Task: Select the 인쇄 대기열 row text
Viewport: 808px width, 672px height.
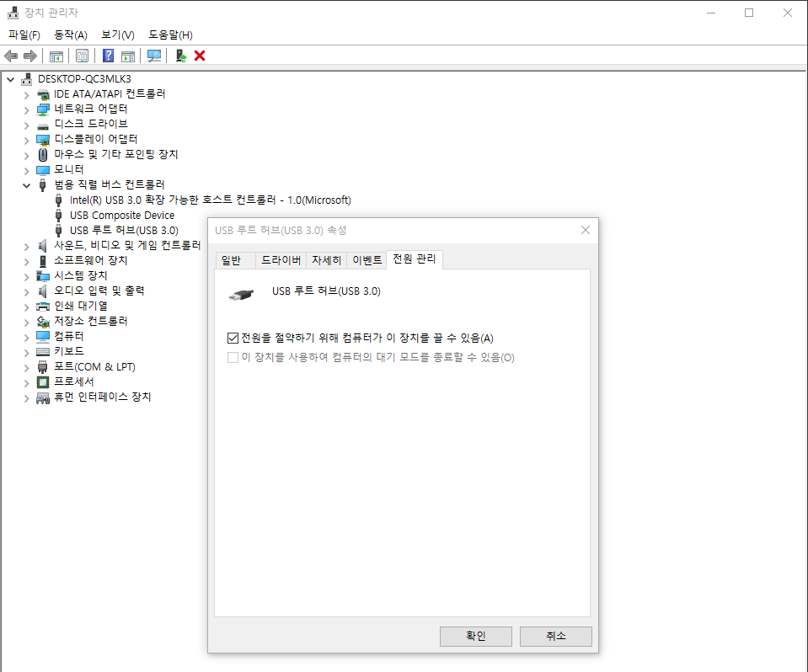Action: pyautogui.click(x=81, y=307)
